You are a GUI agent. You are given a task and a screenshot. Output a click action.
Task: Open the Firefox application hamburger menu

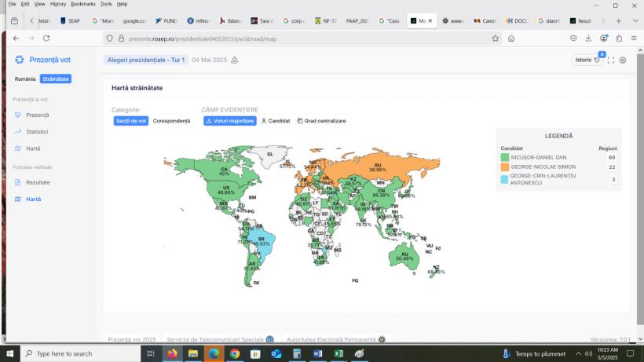pyautogui.click(x=634, y=38)
